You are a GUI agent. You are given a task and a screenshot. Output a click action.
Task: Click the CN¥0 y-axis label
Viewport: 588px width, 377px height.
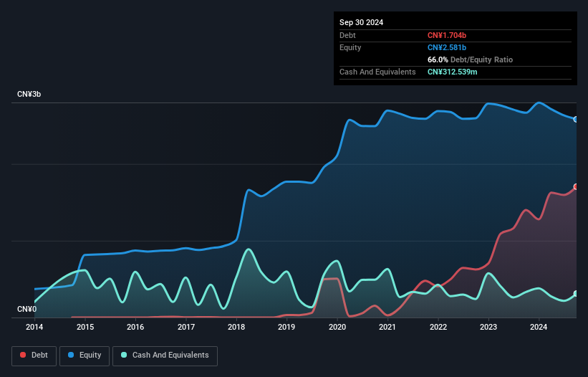tap(27, 310)
